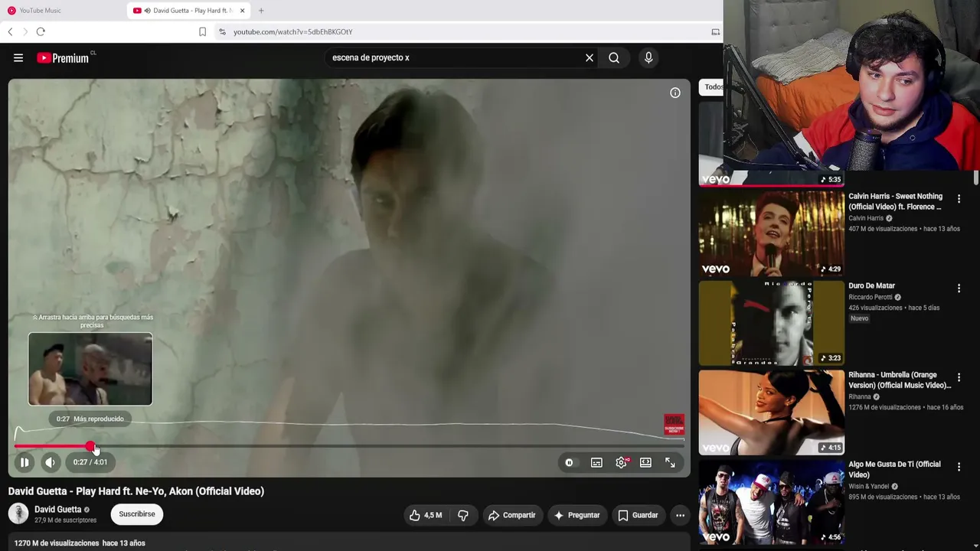The image size is (980, 551).
Task: Toggle the autoplay switch in player
Action: pos(569,462)
